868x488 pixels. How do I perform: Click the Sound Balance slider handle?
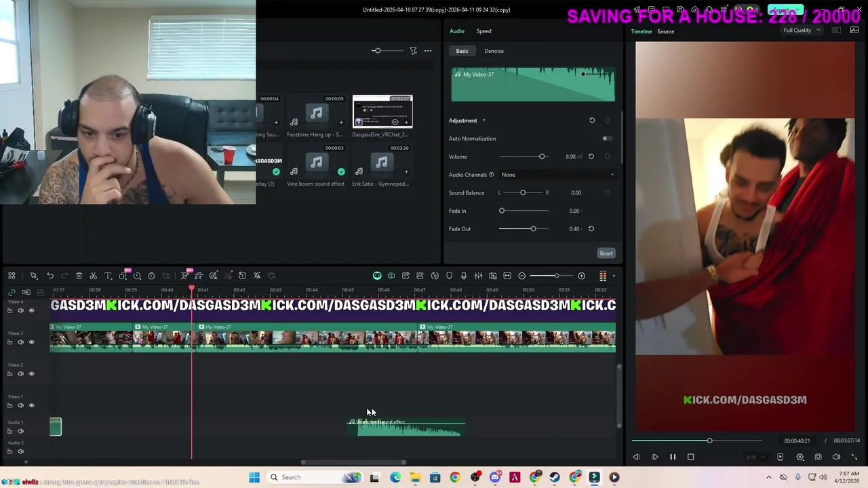tap(523, 192)
